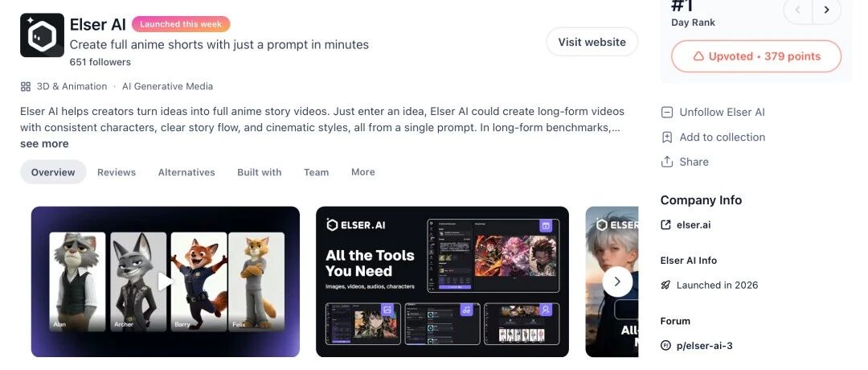This screenshot has width=868, height=370.
Task: Click the Company Info heading
Action: tap(701, 200)
